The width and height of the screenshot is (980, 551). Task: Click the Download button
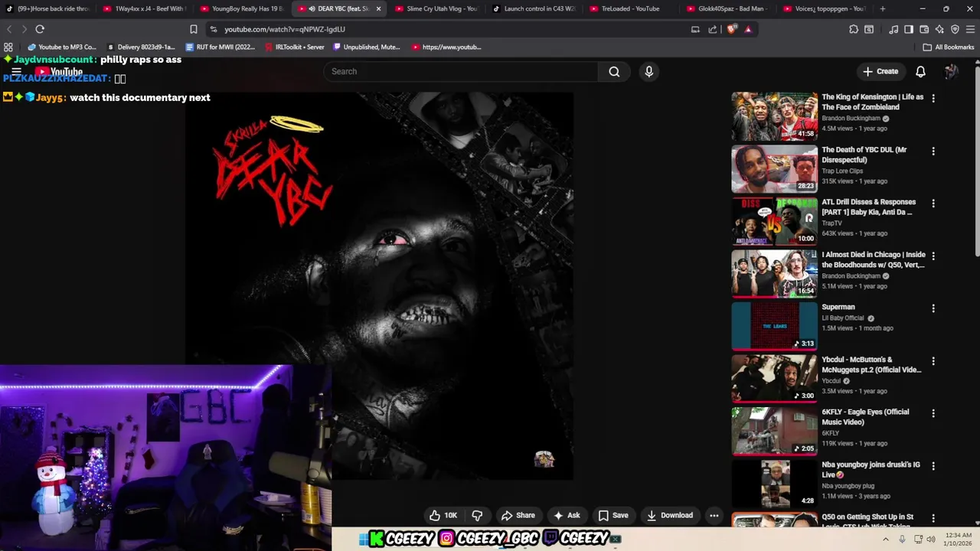(x=670, y=515)
